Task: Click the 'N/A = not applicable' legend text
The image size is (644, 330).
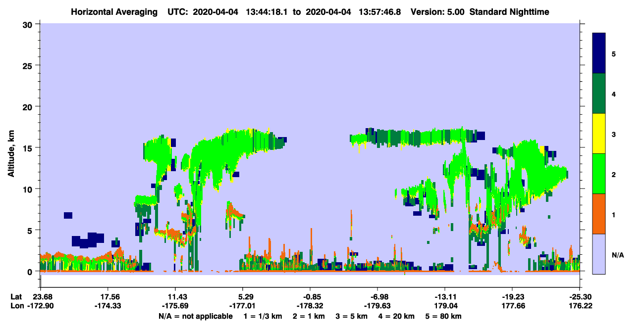Action: click(x=196, y=316)
